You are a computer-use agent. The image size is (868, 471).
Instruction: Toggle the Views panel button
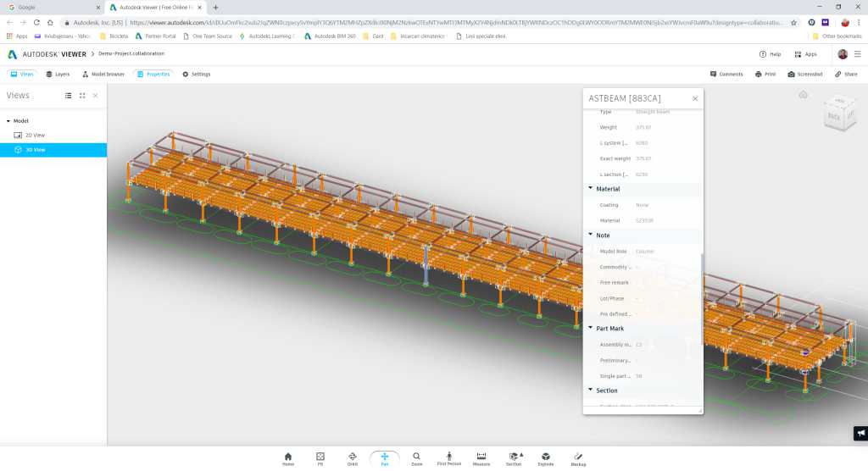22,75
